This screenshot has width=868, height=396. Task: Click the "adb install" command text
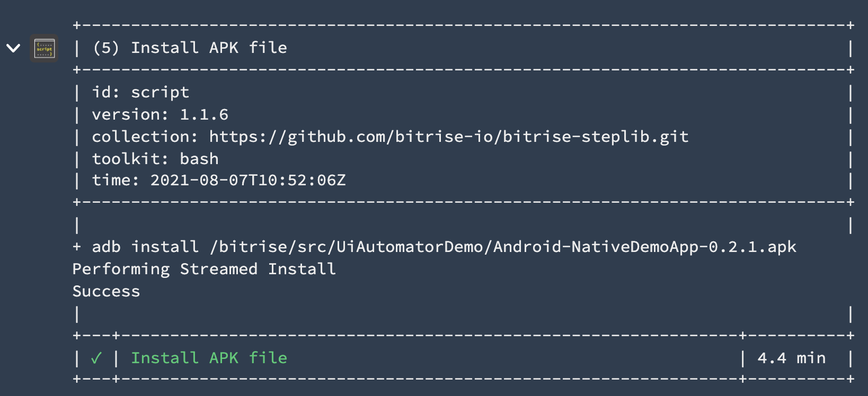[145, 247]
